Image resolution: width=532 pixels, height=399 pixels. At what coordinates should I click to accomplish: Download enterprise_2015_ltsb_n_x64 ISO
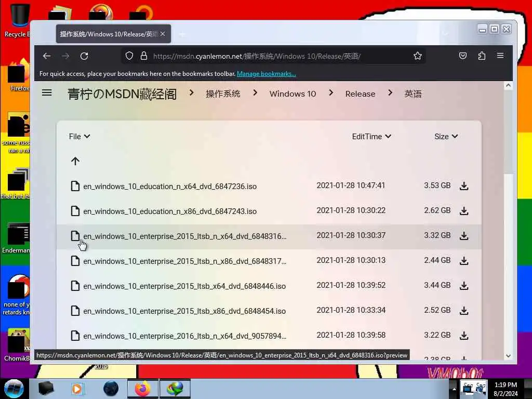coord(464,236)
